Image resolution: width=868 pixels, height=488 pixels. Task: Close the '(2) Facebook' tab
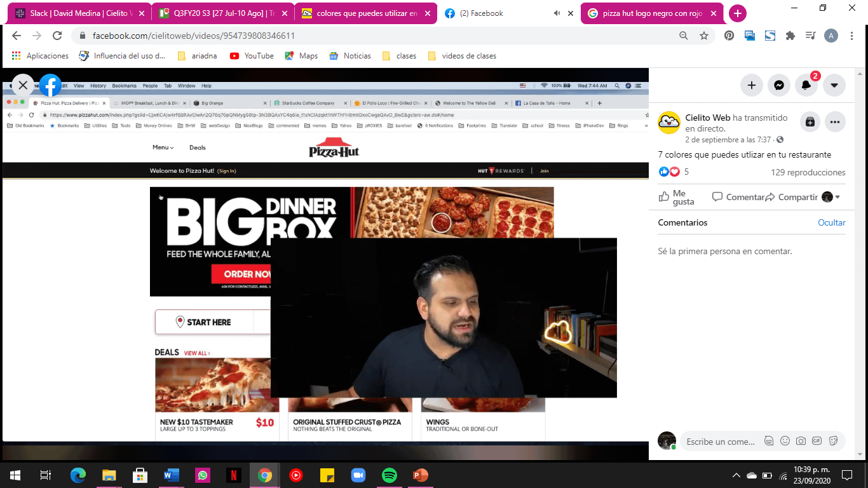(x=569, y=13)
